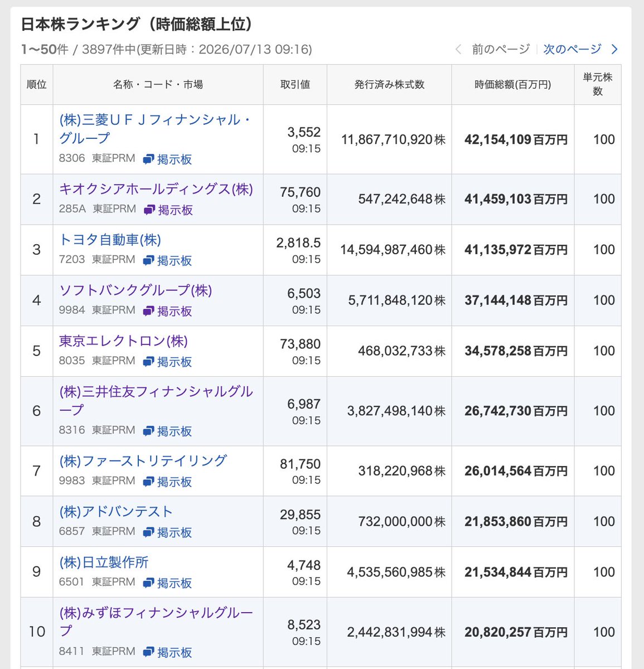Click market cap 41,135,972百万円
Viewport: 644px width, 669px height.
coord(516,250)
